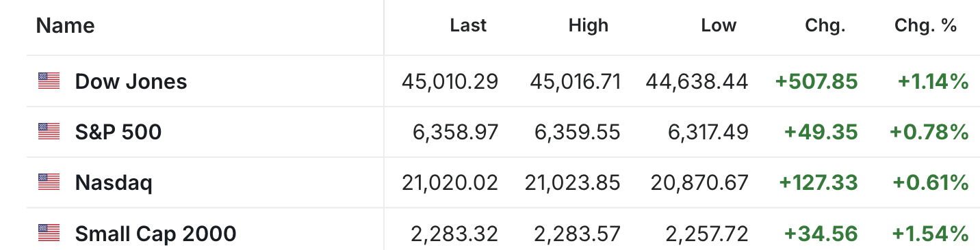Click the US flag icon beside Dow Jones
Viewport: 980px width, 250px height.
coord(49,81)
